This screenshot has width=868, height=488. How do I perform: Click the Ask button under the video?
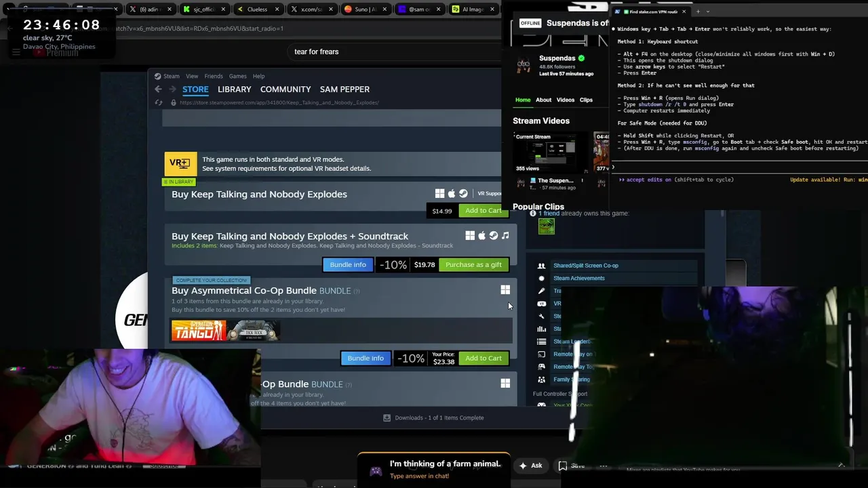tap(530, 466)
